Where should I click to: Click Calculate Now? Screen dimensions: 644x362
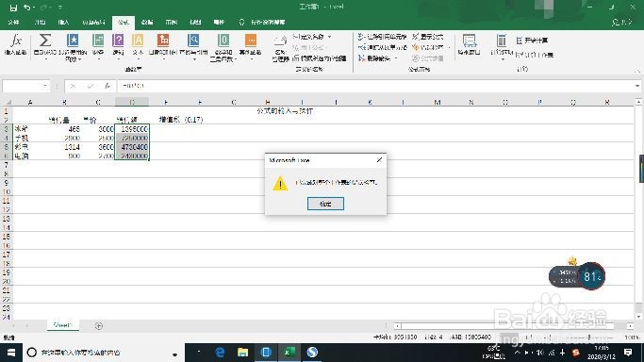[532, 41]
